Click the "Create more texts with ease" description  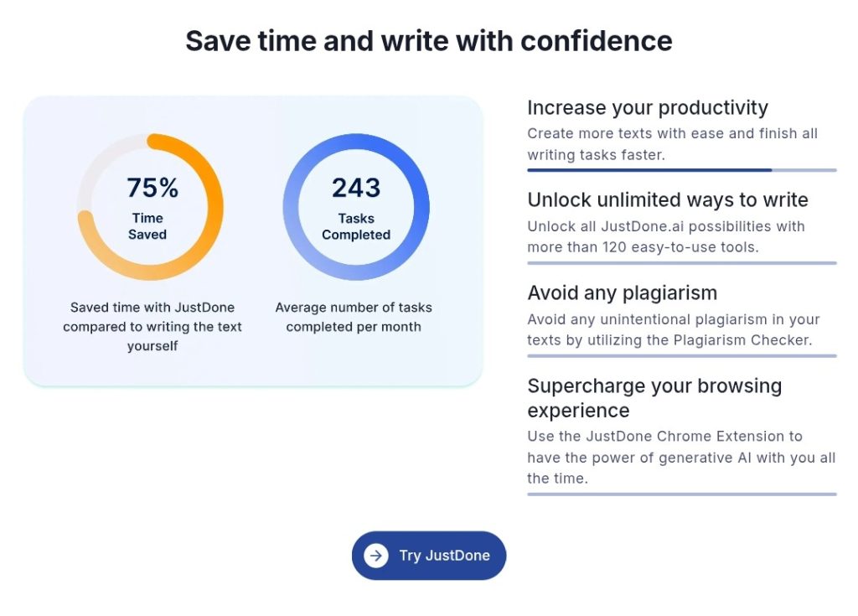672,143
